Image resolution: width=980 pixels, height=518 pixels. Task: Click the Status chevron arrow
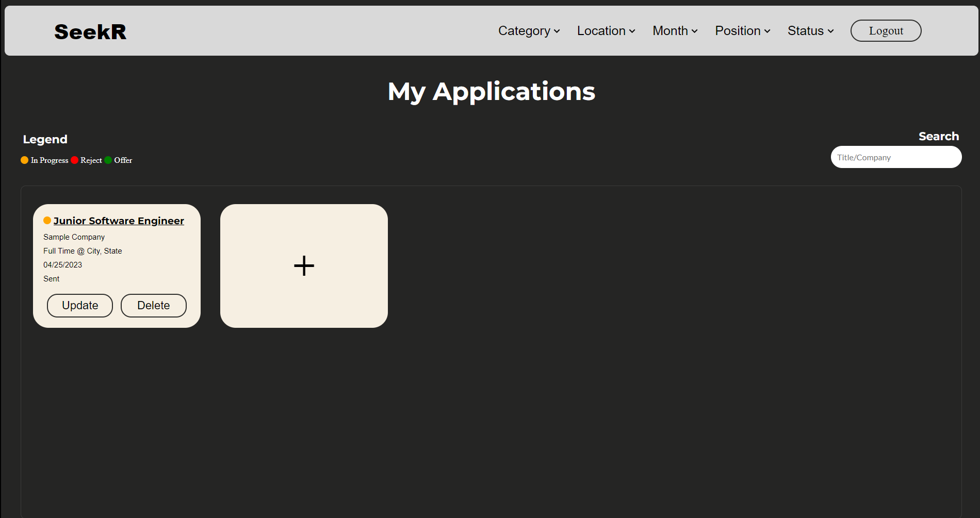[x=830, y=31]
